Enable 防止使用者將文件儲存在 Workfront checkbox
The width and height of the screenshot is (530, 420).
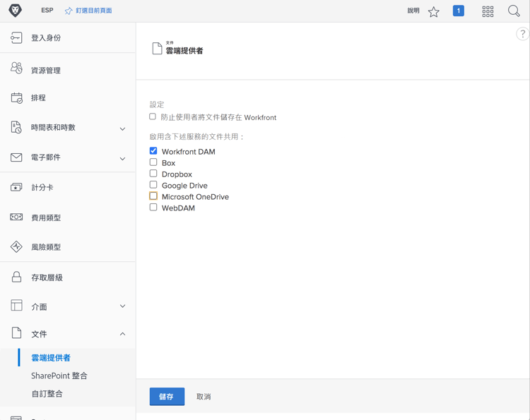[x=153, y=116]
